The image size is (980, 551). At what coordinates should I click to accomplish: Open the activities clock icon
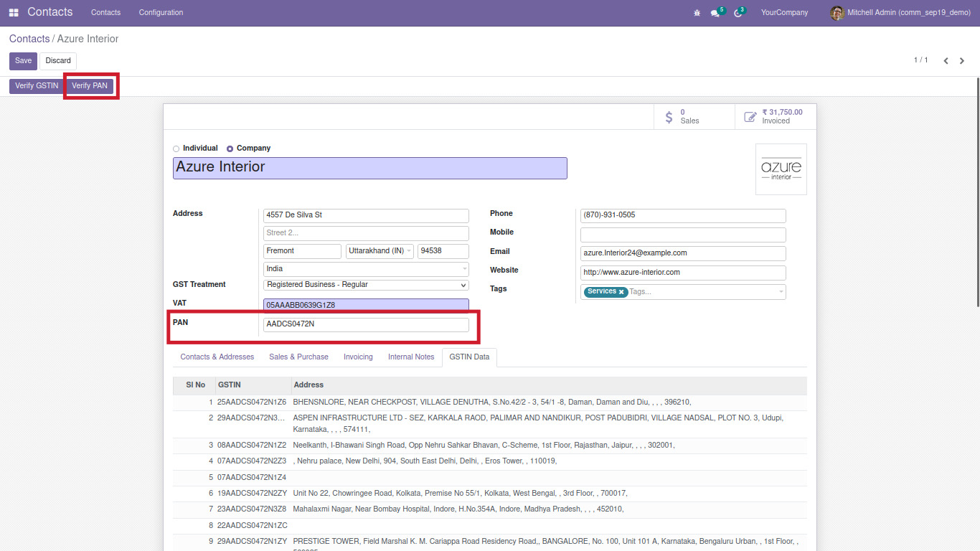(738, 13)
